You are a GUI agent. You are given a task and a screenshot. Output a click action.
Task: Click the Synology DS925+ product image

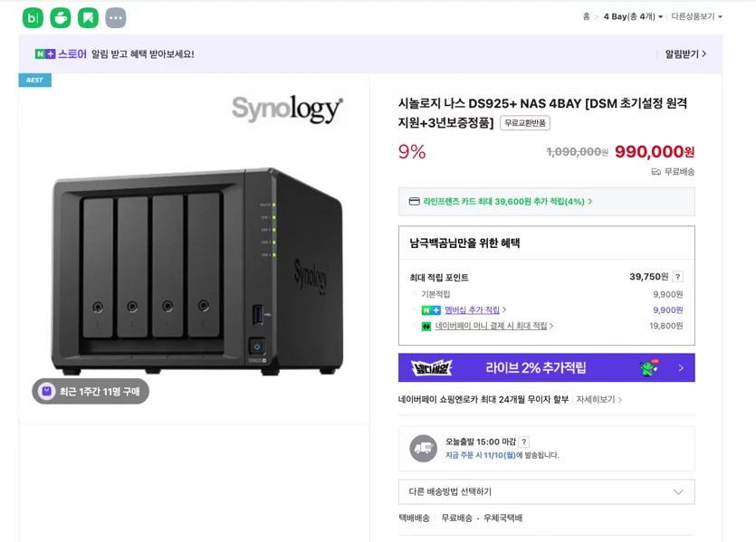[x=195, y=249]
